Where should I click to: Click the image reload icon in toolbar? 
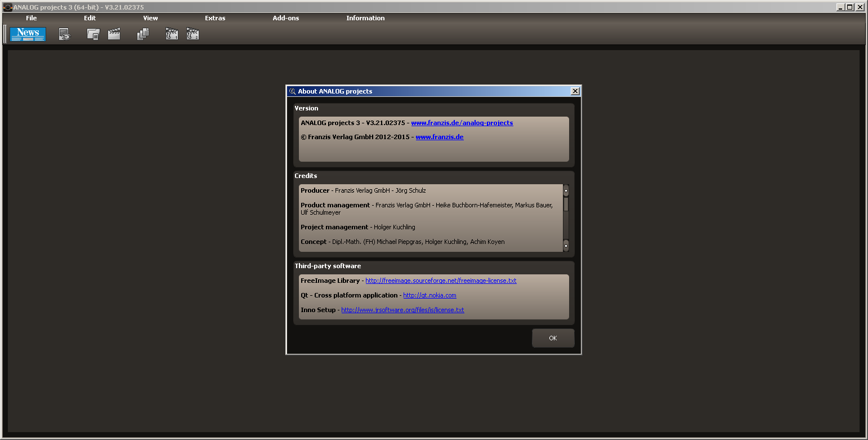65,34
